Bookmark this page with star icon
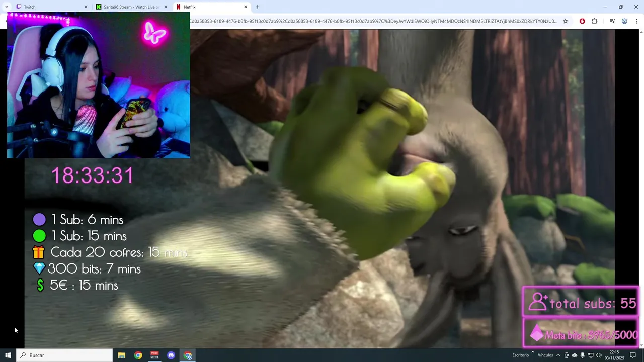This screenshot has width=644, height=362. tap(566, 21)
